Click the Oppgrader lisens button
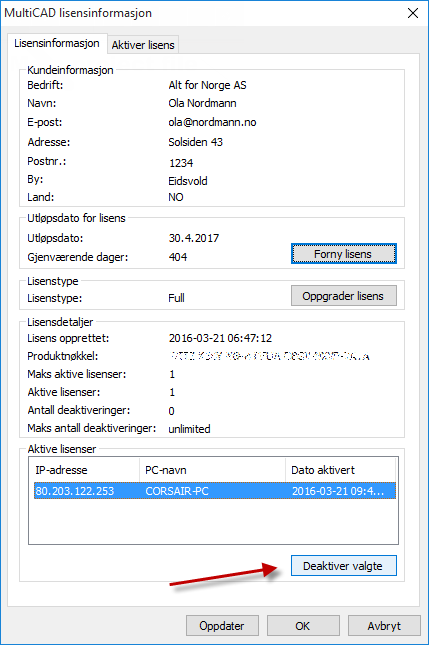 point(343,296)
